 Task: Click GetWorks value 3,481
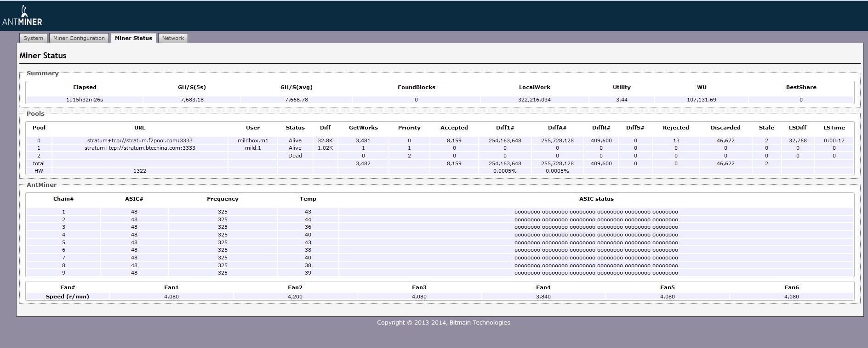(x=363, y=140)
